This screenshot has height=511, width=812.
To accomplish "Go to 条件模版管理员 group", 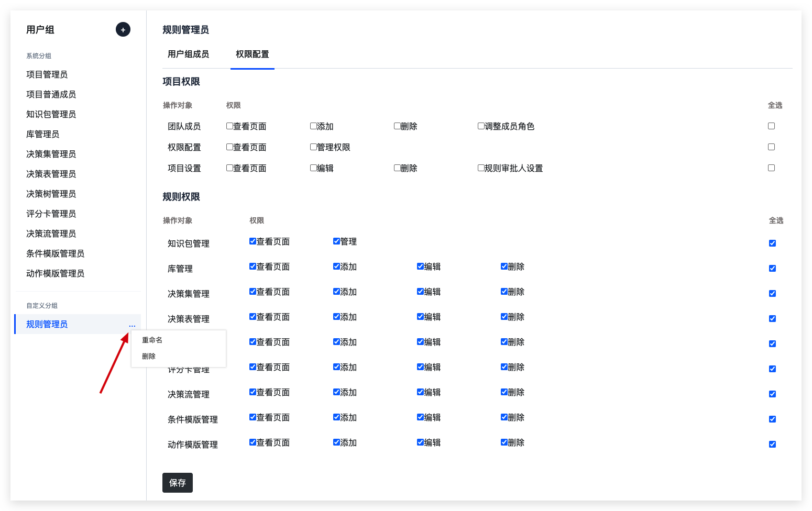I will tap(56, 254).
